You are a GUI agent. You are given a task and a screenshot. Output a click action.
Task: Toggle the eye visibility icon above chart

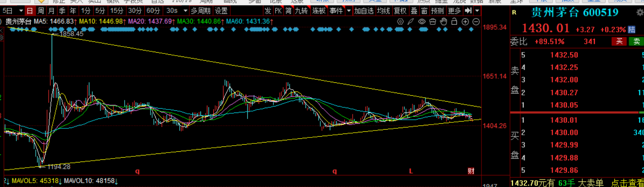[x=422, y=21]
